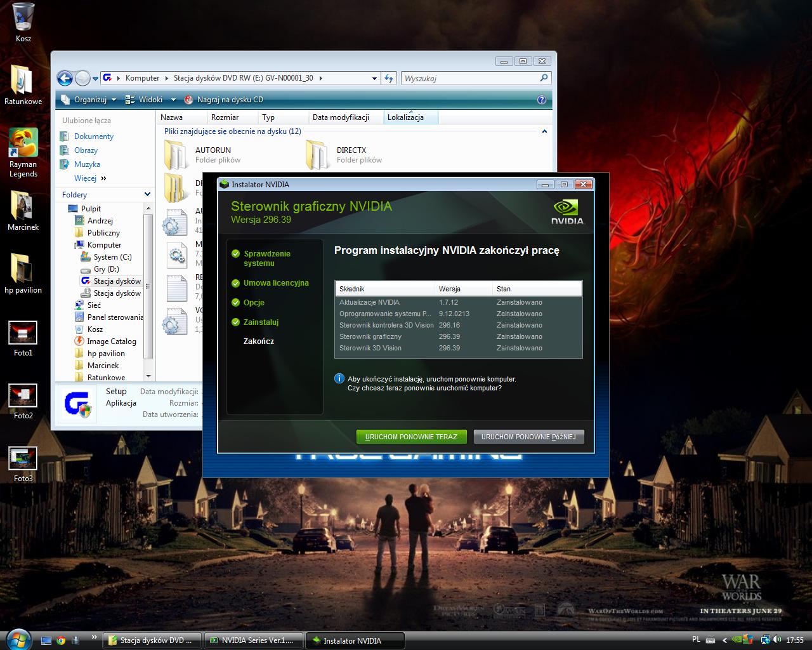The image size is (812, 650).
Task: Open Muzyka in favorite links
Action: (x=80, y=164)
